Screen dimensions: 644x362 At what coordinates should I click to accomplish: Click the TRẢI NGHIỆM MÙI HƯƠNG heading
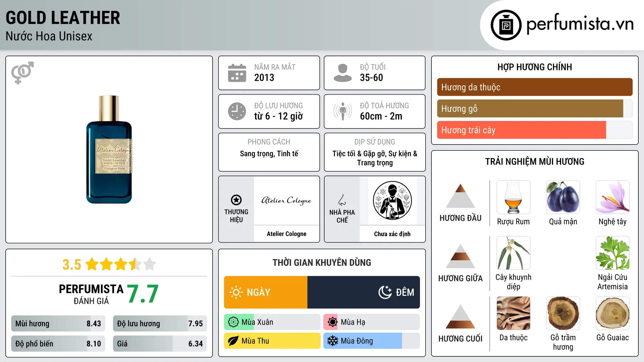click(535, 162)
